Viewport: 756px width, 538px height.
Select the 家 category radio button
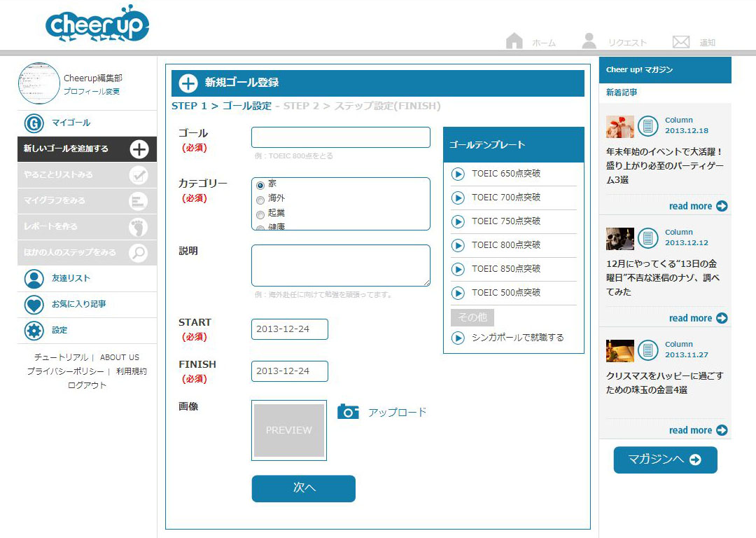click(x=260, y=185)
